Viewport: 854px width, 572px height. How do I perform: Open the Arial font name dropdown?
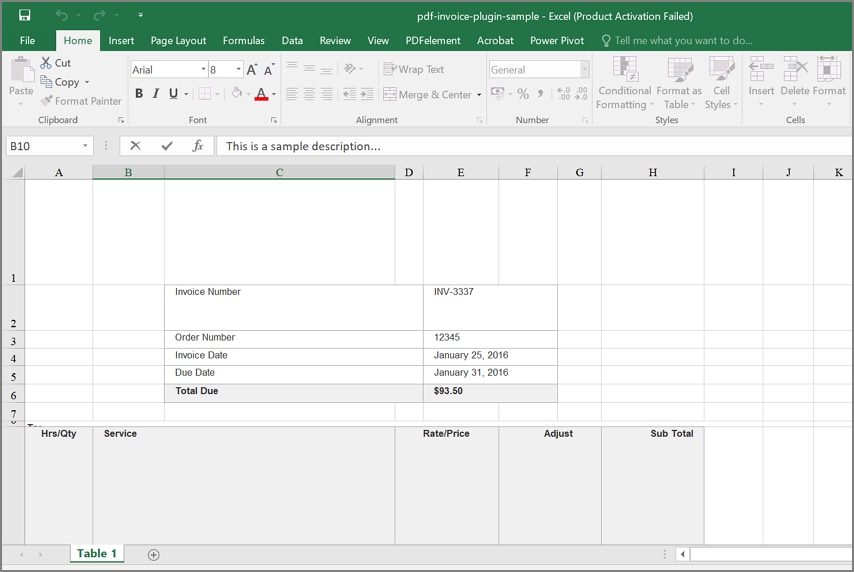point(203,69)
